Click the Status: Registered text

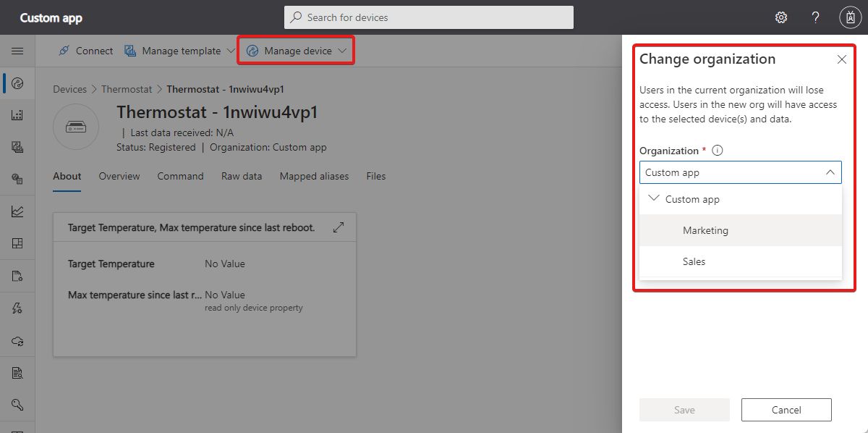pyautogui.click(x=156, y=147)
